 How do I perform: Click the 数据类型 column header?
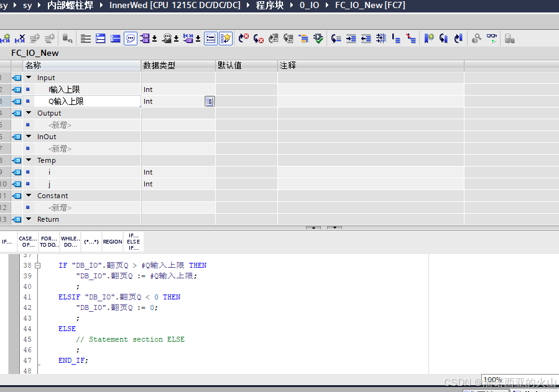tap(178, 65)
